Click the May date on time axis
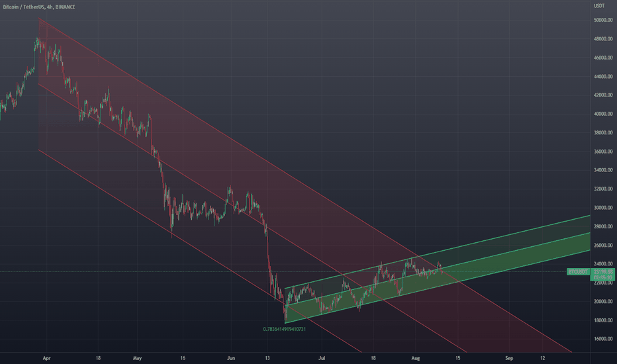617x364 pixels. [x=137, y=358]
